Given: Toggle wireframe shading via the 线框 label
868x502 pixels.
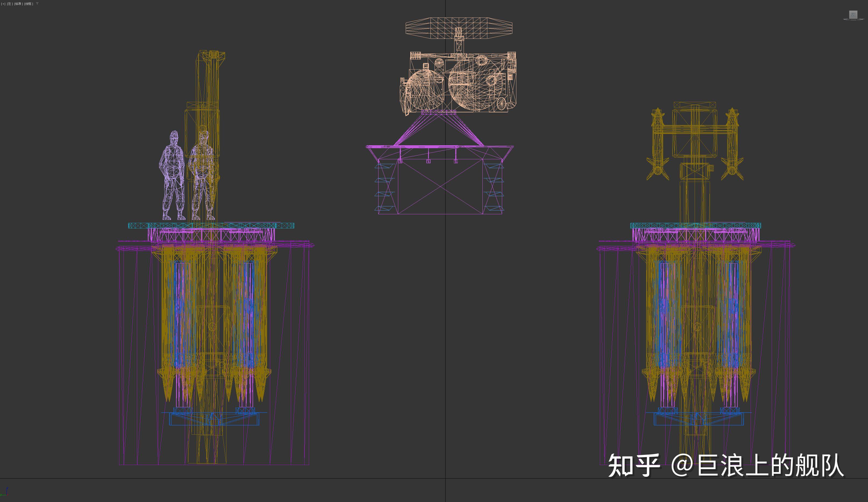Looking at the screenshot, I should [28, 4].
